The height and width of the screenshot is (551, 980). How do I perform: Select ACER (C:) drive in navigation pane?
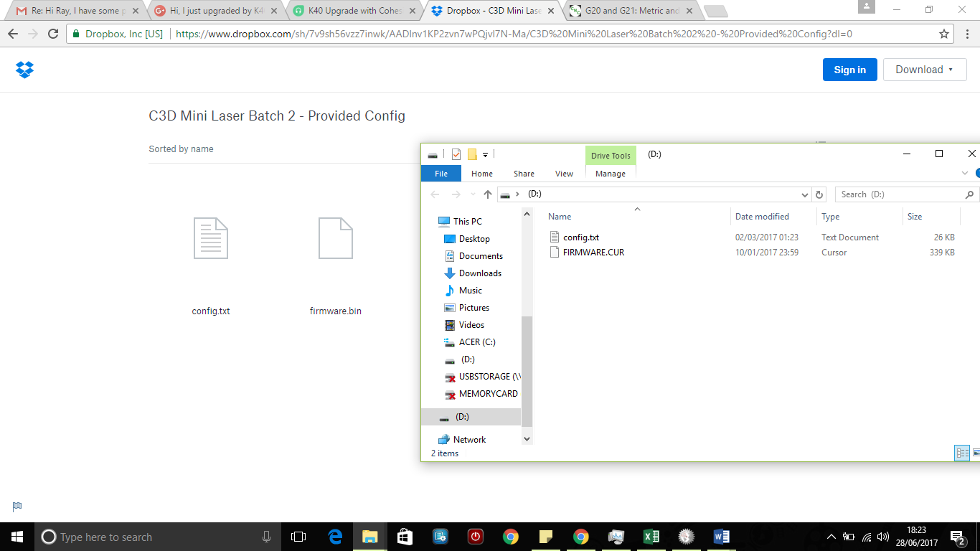tap(470, 342)
